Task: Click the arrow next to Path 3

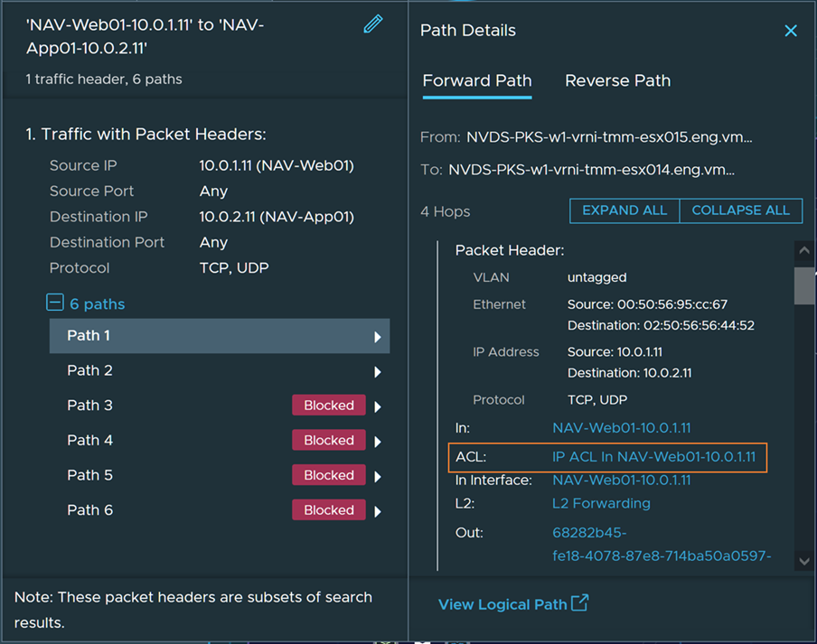Action: (378, 406)
